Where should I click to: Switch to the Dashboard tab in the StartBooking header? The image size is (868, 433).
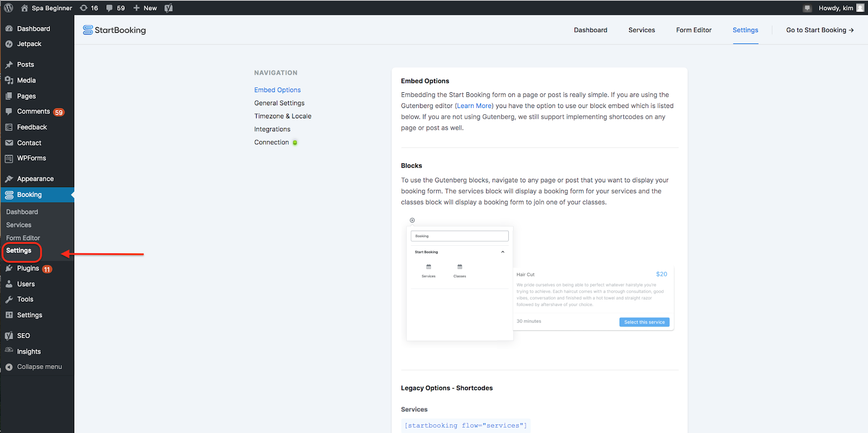coord(591,30)
